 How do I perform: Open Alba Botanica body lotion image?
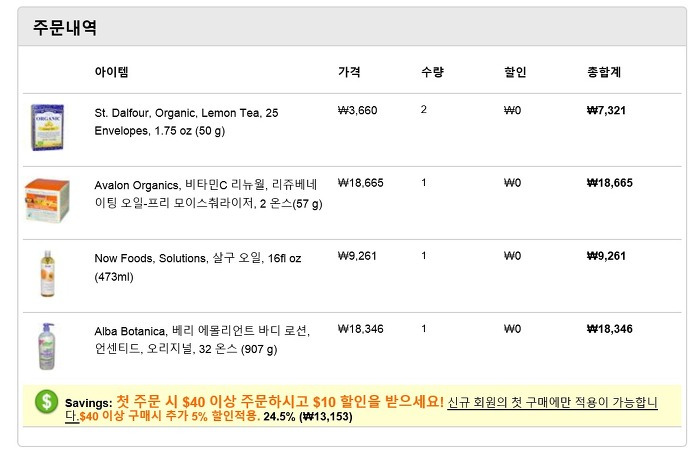point(47,346)
